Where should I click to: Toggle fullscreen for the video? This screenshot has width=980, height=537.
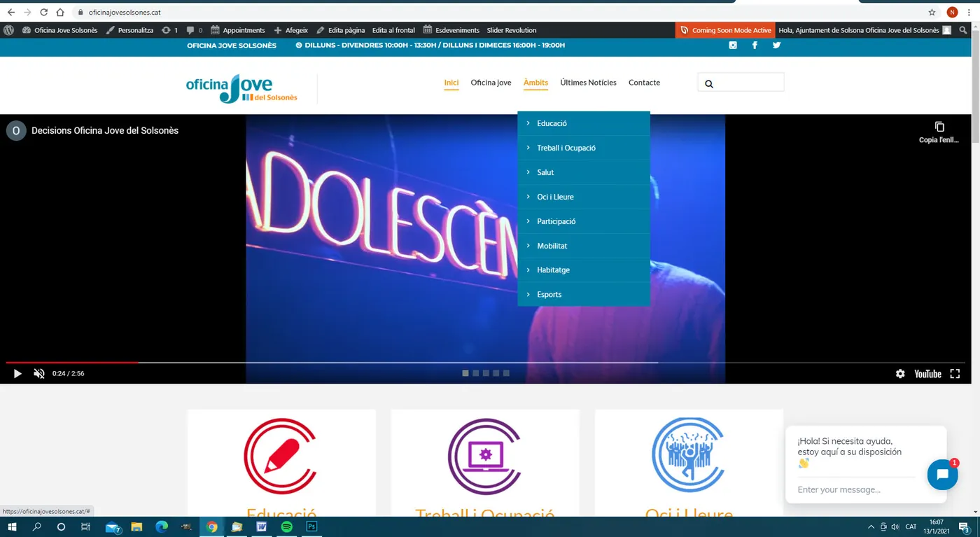coord(955,374)
